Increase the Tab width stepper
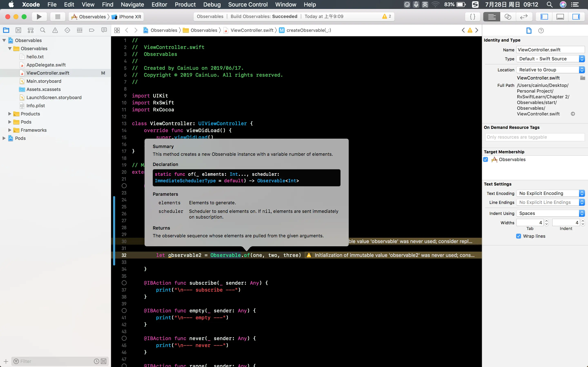Screen dimensions: 588x367 pyautogui.click(x=547, y=221)
